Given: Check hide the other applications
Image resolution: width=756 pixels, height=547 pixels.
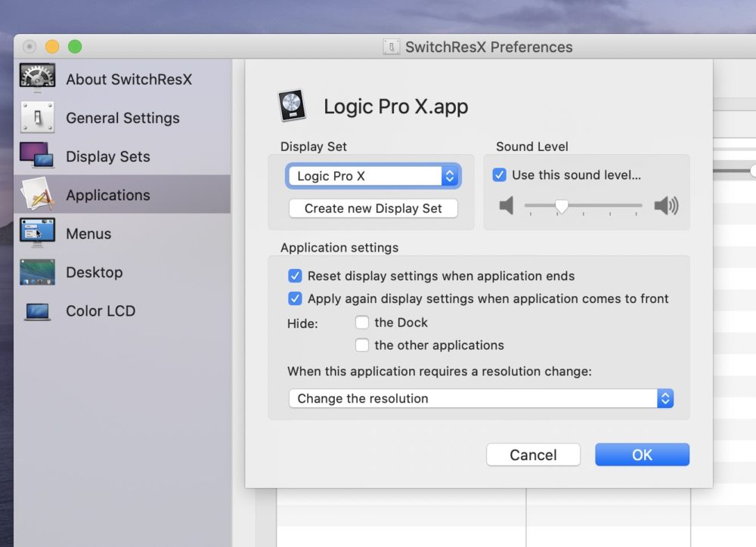Looking at the screenshot, I should coord(361,345).
